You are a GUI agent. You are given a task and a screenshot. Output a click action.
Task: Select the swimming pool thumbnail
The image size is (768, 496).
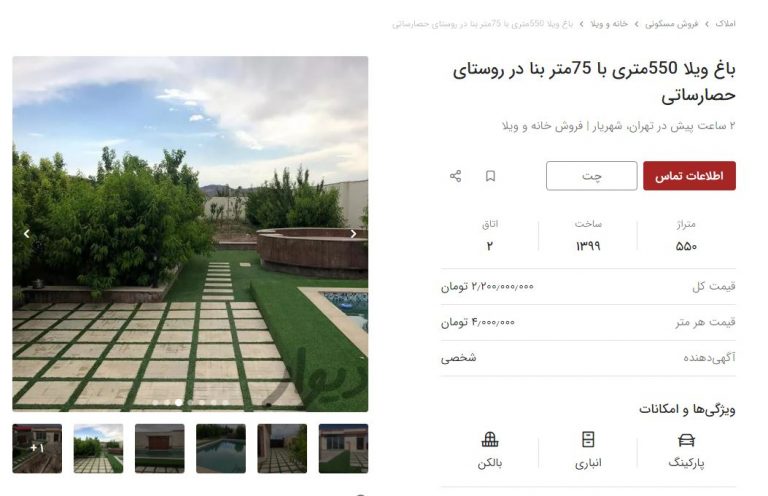(x=221, y=449)
